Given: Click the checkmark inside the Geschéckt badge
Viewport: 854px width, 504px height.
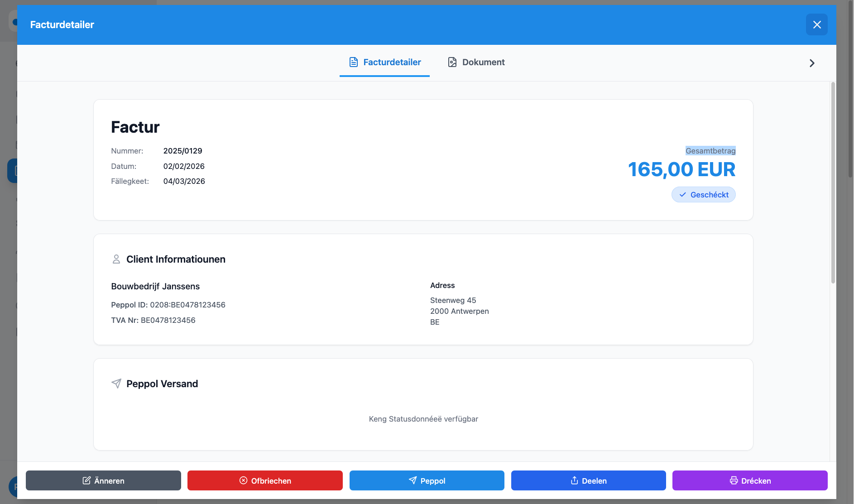Looking at the screenshot, I should (x=682, y=195).
